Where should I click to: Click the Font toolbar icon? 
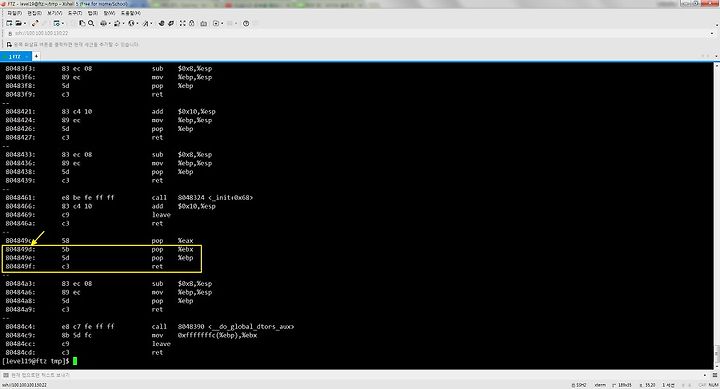[146, 23]
